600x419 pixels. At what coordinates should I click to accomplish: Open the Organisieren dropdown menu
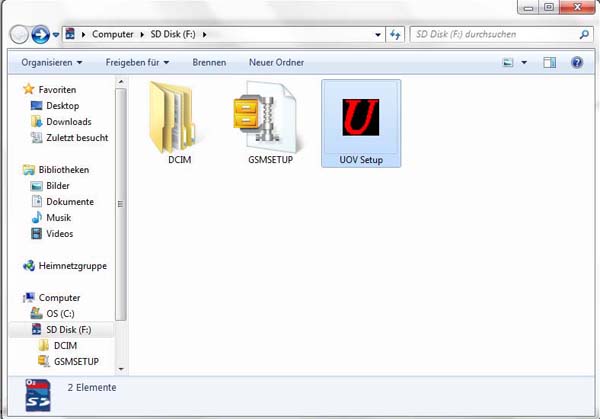(x=53, y=62)
